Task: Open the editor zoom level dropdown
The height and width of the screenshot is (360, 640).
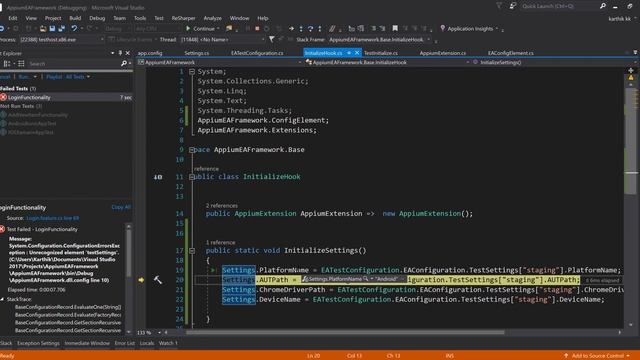Action: click(x=159, y=333)
